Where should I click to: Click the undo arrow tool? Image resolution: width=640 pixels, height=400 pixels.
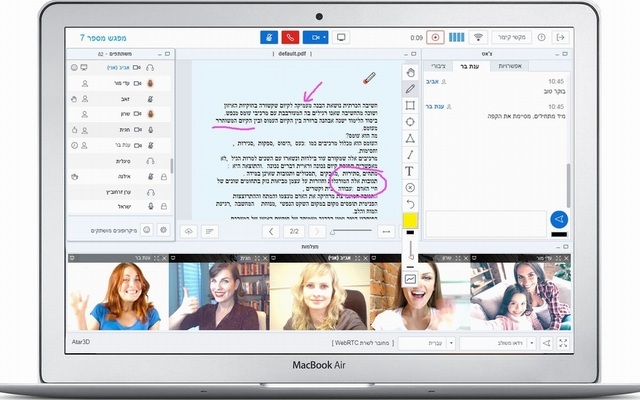(410, 204)
